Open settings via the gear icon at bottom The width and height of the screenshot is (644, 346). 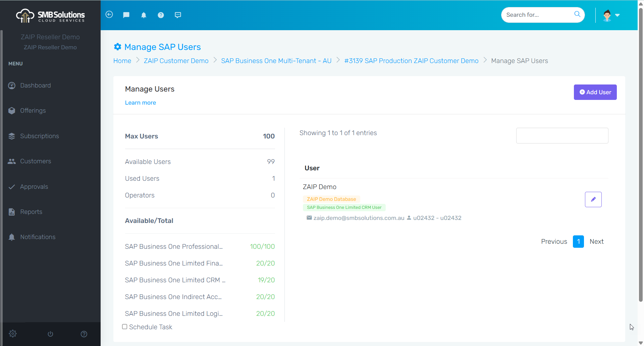click(x=13, y=334)
